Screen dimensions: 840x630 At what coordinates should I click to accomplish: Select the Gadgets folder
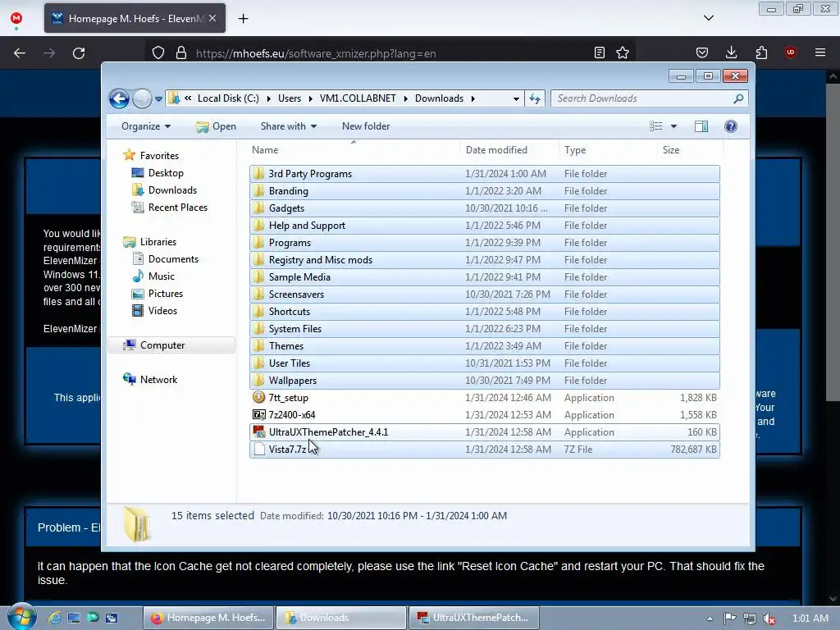point(484,208)
